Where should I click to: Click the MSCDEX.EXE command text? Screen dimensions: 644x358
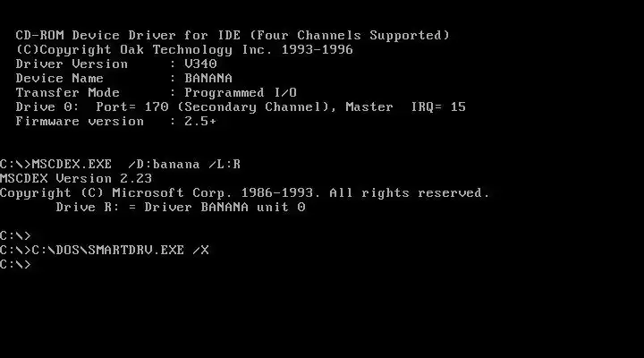tap(72, 164)
